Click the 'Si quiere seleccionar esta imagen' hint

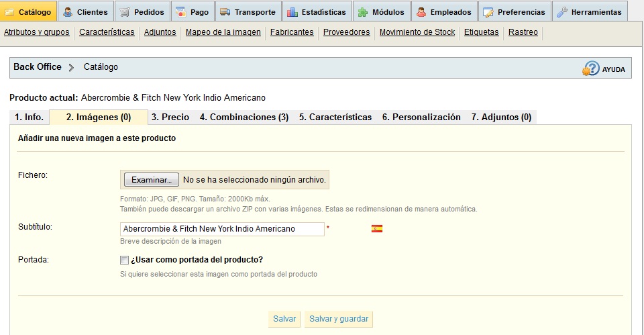[x=219, y=274]
